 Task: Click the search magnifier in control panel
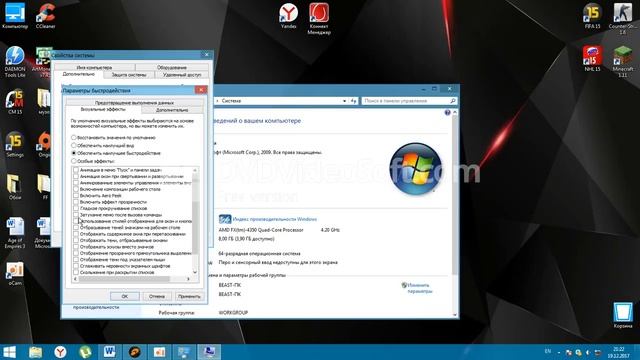click(453, 101)
